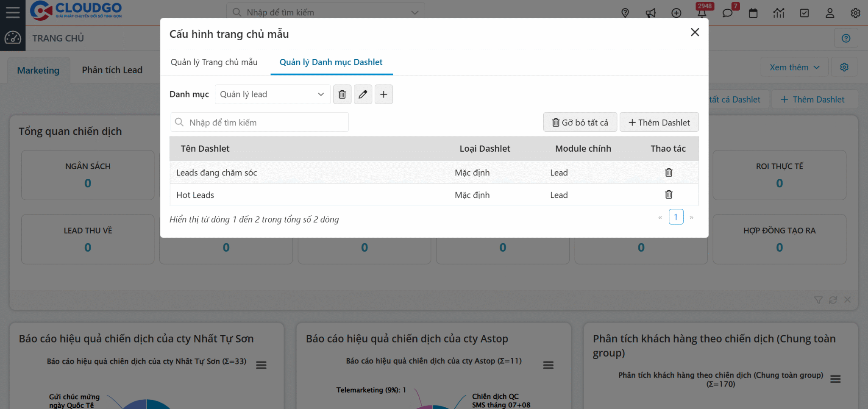868x409 pixels.
Task: Go to pagination page 1
Action: (x=676, y=217)
